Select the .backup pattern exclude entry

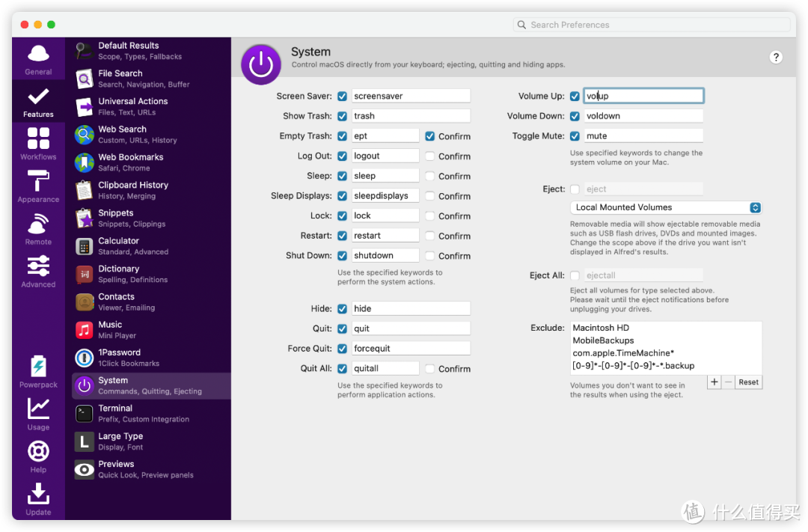pyautogui.click(x=634, y=365)
